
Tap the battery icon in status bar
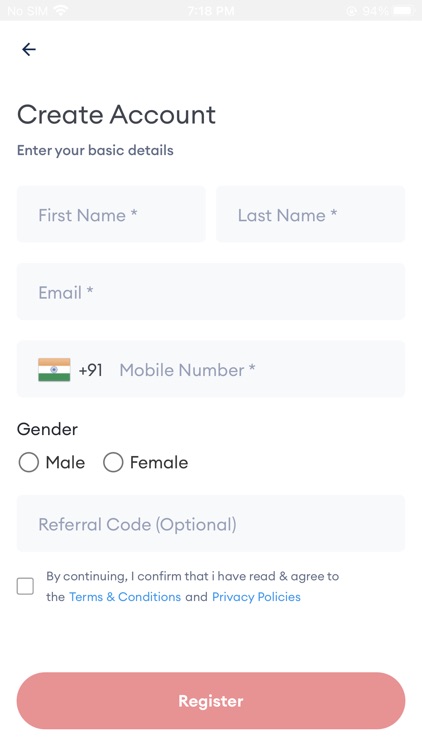403,10
